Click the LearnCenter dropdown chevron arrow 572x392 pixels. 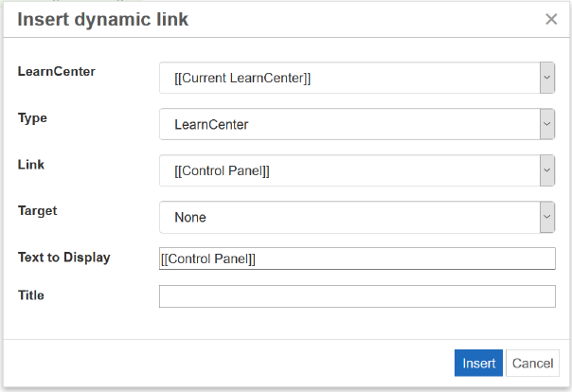point(546,79)
